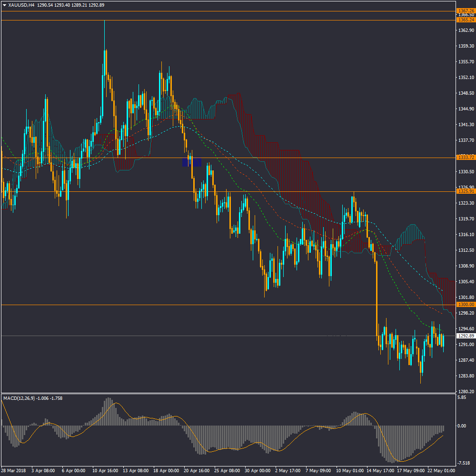Select the 14 May 17:00 time axis label

click(380, 471)
